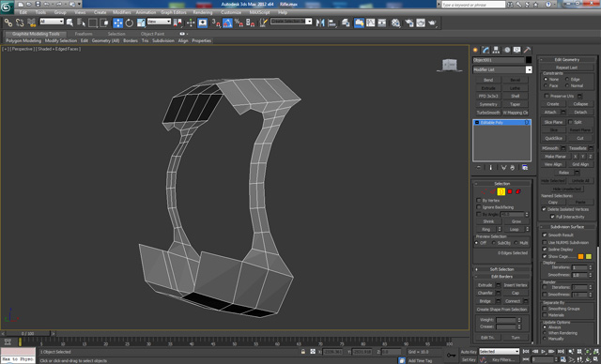Screen dimensions: 601x364
Task: Switch to Utilities hammer panel tab
Action: coord(528,50)
